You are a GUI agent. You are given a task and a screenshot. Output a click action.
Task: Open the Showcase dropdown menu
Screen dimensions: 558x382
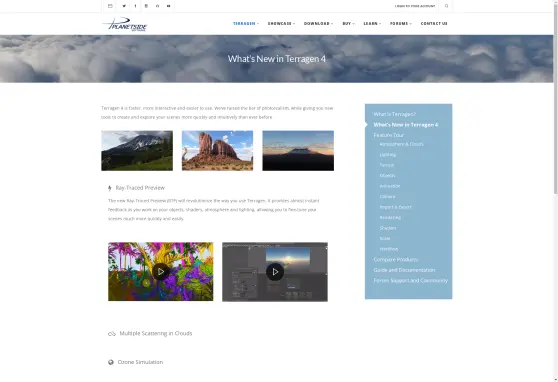[281, 23]
